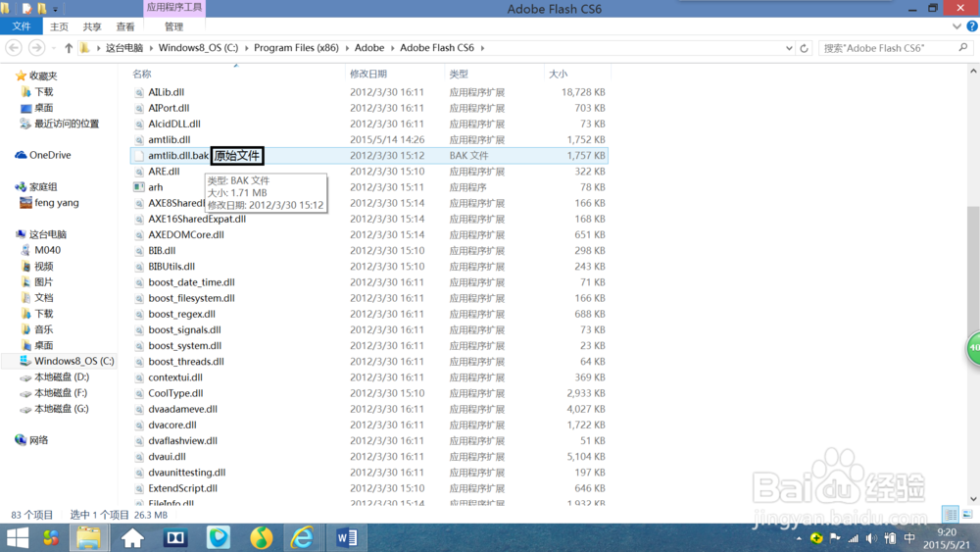Open feng yang homegroup user
This screenshot has width=980, height=552.
(49, 203)
